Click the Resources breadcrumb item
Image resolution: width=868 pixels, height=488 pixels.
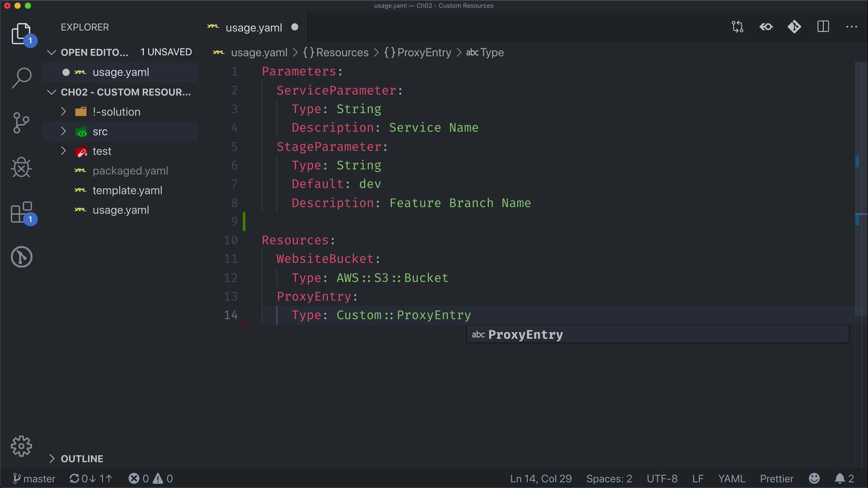342,52
